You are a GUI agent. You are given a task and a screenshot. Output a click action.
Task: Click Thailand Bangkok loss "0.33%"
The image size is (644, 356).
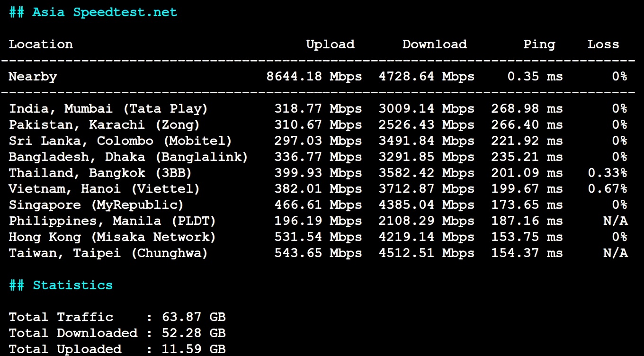[608, 173]
